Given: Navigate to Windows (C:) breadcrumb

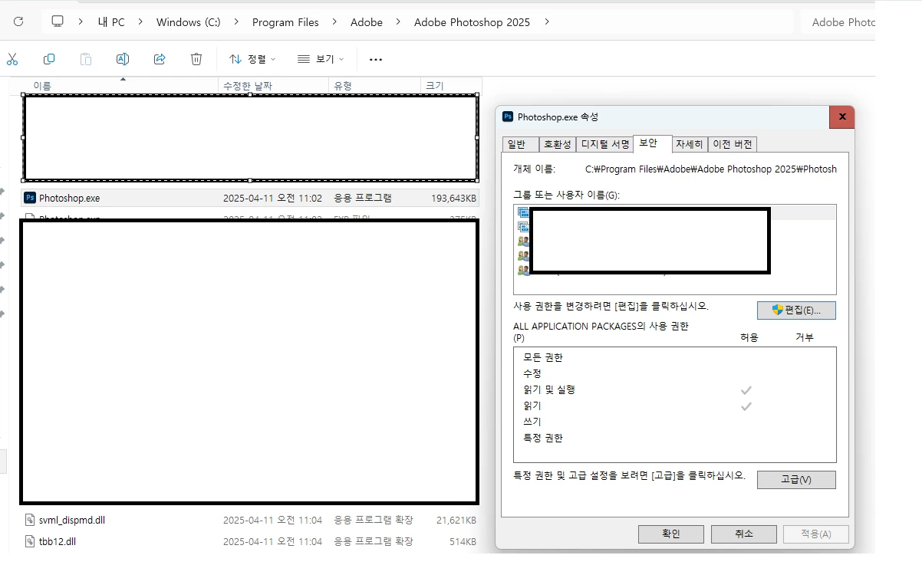Looking at the screenshot, I should 189,22.
